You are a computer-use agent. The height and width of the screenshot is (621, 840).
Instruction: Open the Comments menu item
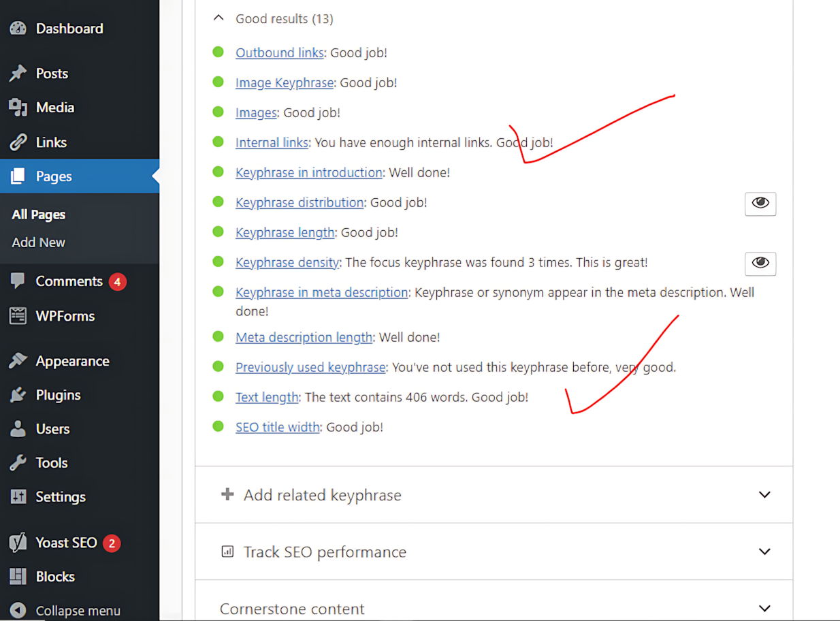tap(69, 281)
